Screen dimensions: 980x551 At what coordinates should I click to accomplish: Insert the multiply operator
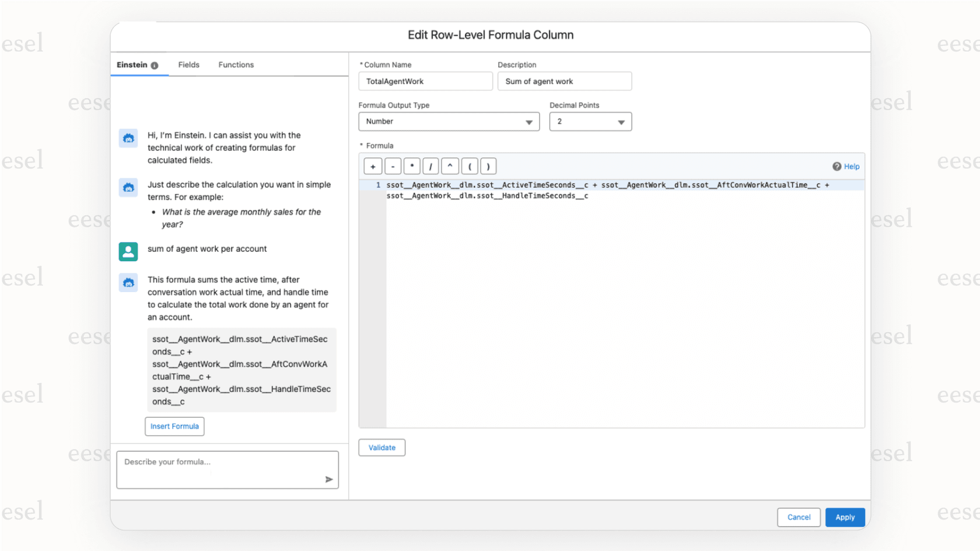pos(412,166)
